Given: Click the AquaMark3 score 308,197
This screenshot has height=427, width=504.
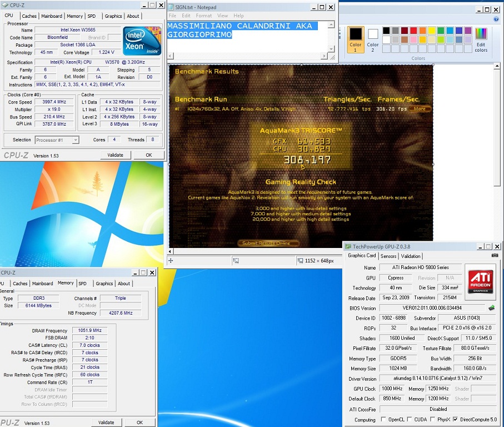Looking at the screenshot, I should click(307, 160).
